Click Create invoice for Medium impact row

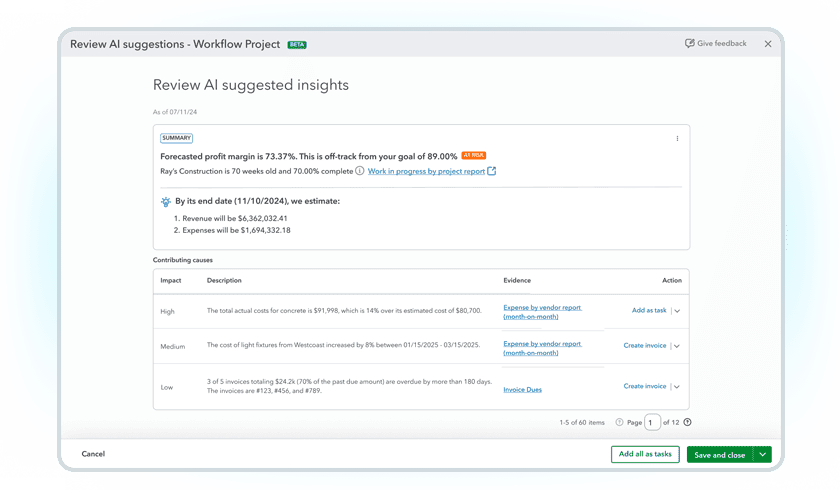tap(644, 346)
